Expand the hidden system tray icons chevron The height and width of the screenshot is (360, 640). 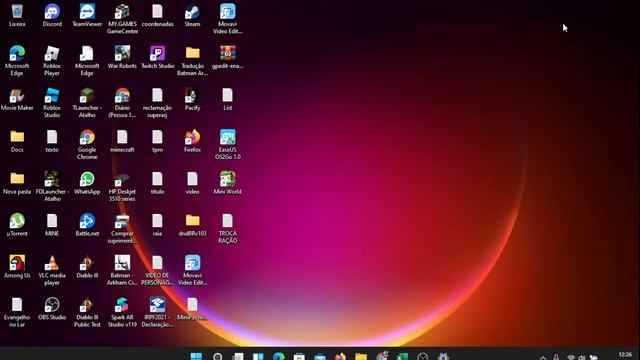click(543, 357)
